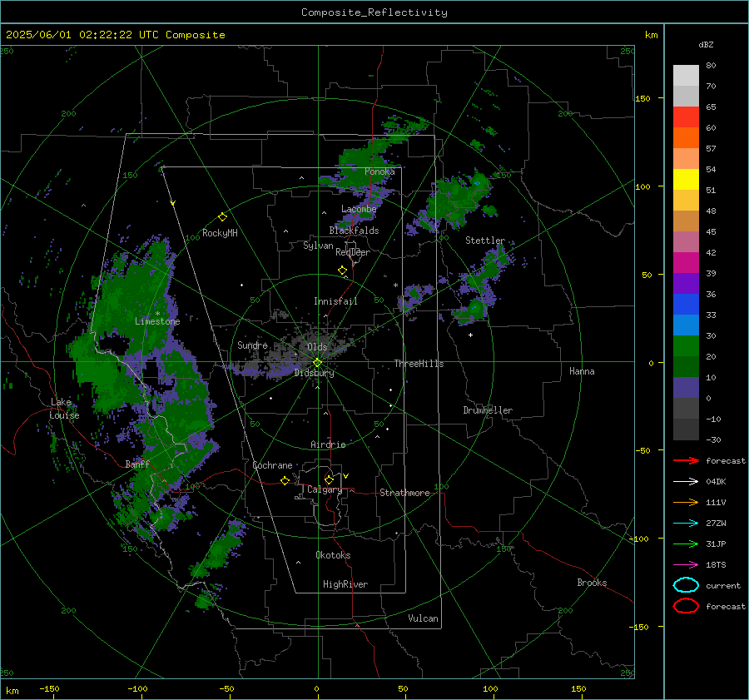This screenshot has width=749, height=700.
Task: Click the white 04DK arrow icon
Action: click(686, 482)
